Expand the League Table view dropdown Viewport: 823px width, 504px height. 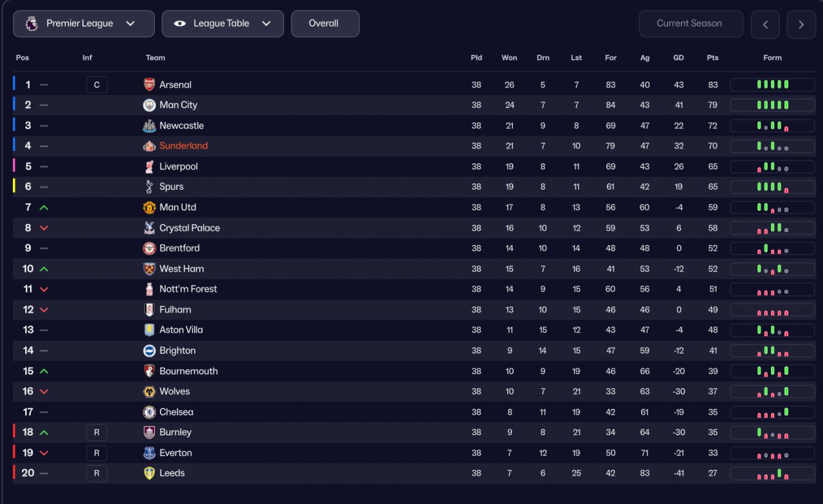(x=222, y=24)
